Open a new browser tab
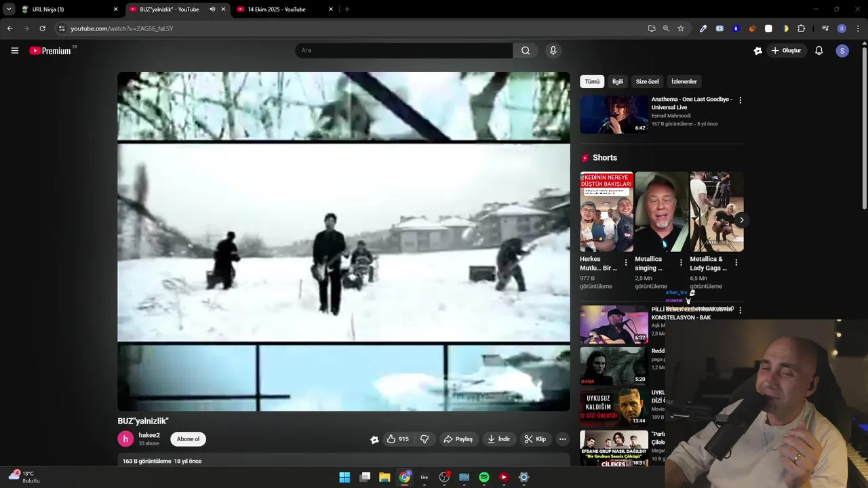The image size is (868, 488). point(347,9)
